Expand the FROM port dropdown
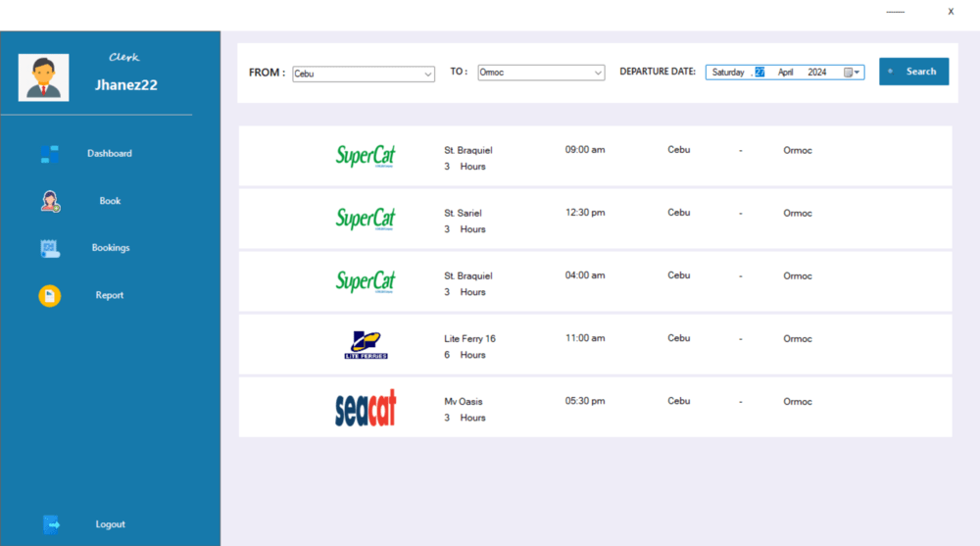The image size is (980, 546). (427, 74)
